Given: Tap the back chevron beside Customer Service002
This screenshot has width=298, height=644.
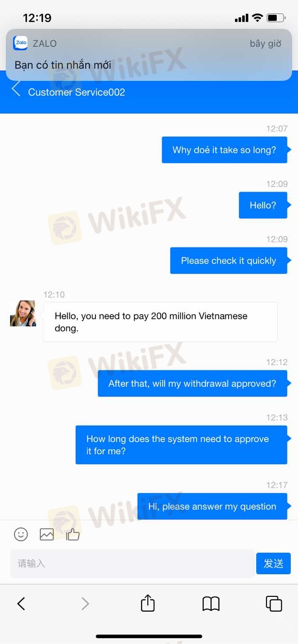Looking at the screenshot, I should (x=16, y=89).
